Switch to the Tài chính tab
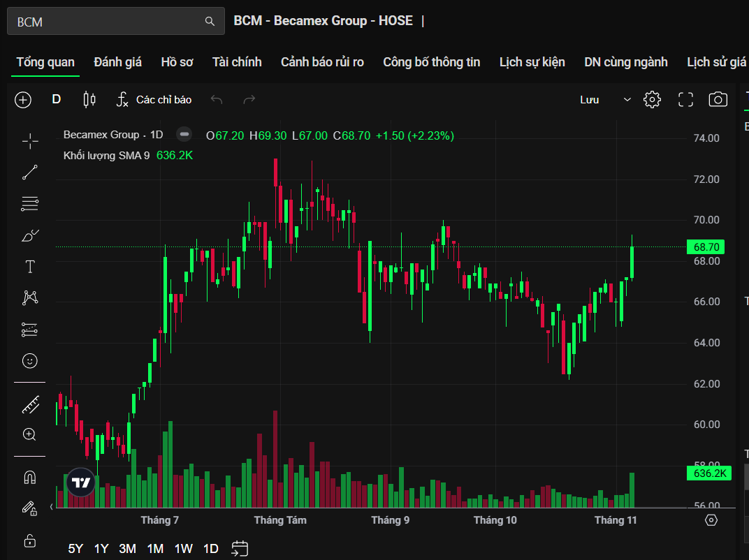The height and width of the screenshot is (560, 749). point(237,62)
